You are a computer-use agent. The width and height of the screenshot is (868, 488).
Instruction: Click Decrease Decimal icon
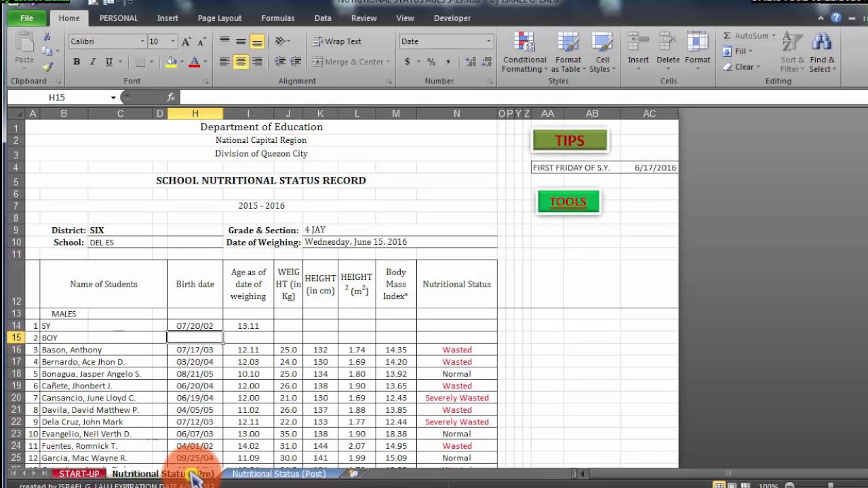click(x=487, y=62)
